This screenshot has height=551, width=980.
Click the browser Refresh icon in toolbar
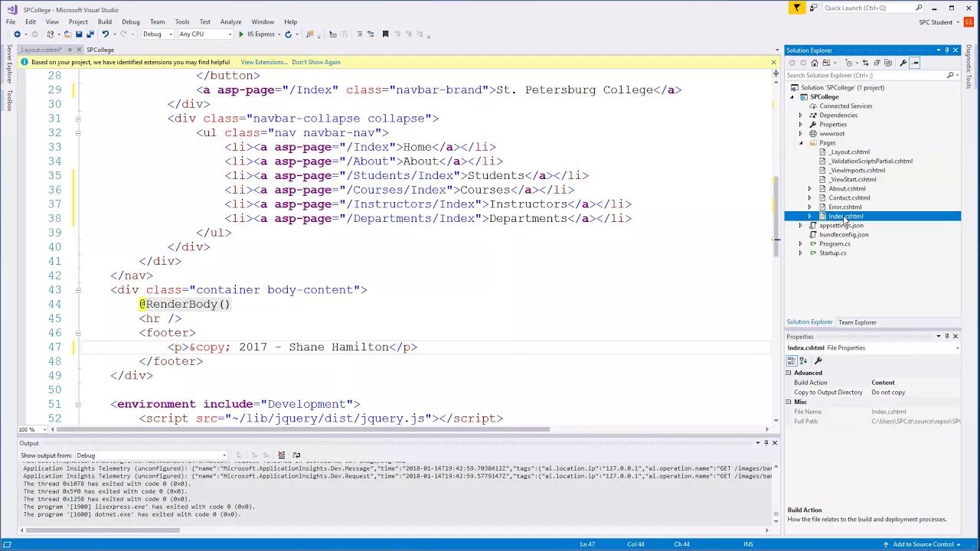289,34
